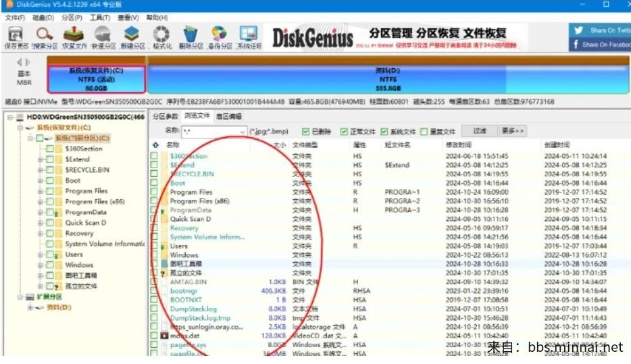Click the 快速分区 (Quick Partition) icon
The image size is (631, 364).
click(x=103, y=36)
